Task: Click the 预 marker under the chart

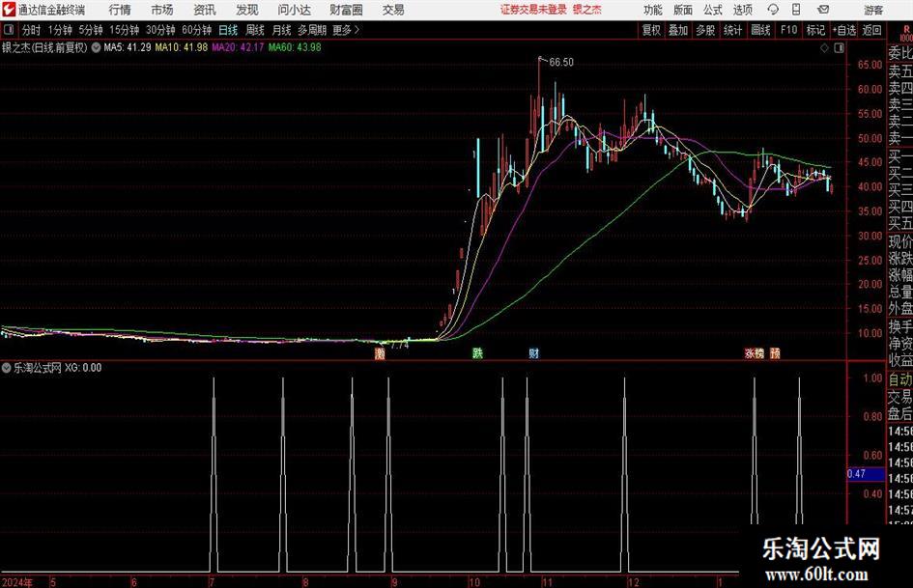Action: 775,352
